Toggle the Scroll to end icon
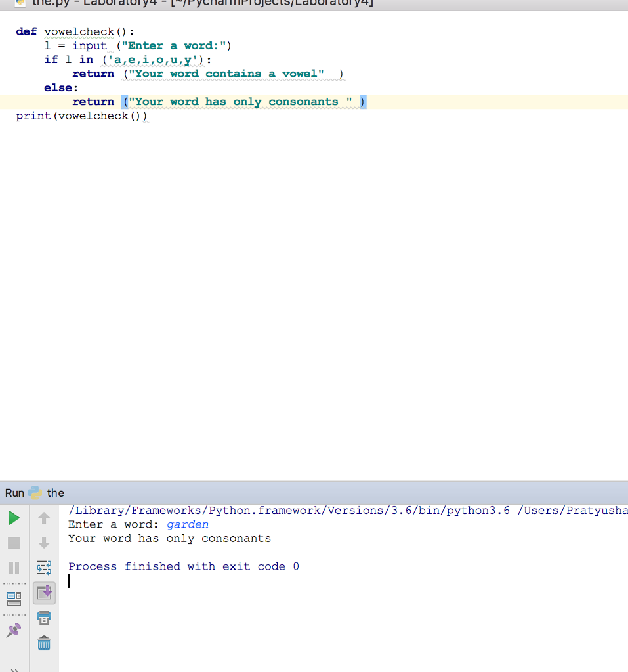 44,593
